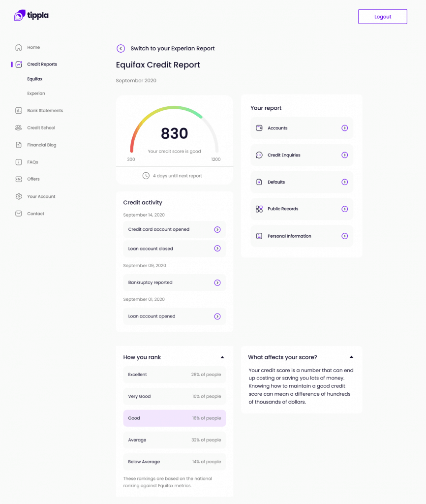Open the Public Records report section
This screenshot has width=426, height=504.
tap(302, 209)
